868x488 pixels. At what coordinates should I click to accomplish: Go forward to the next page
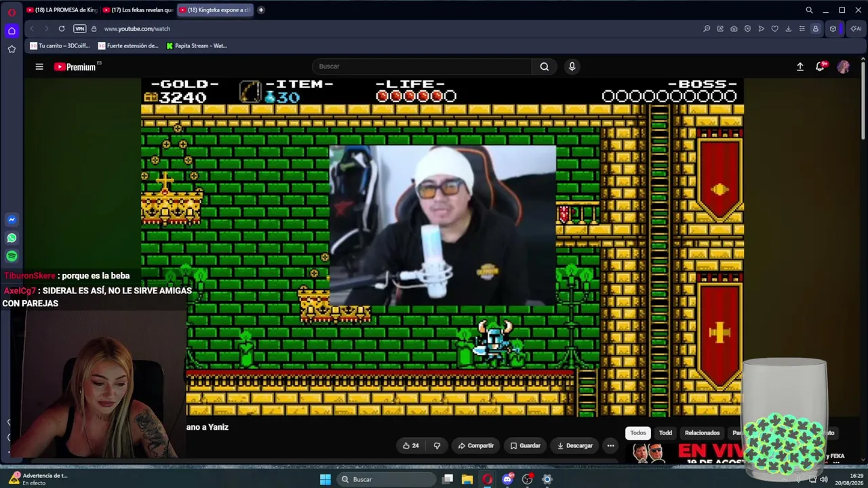pyautogui.click(x=46, y=28)
